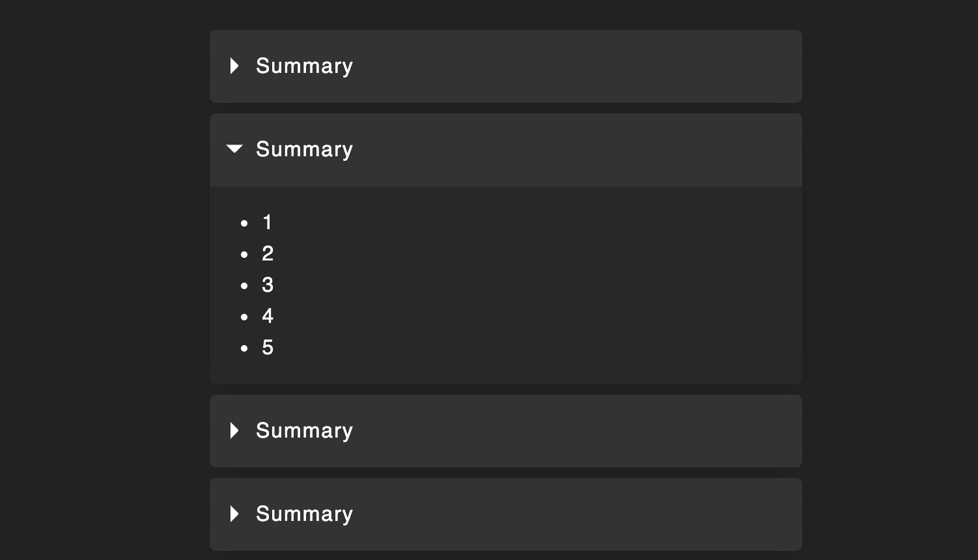Select list item 1
This screenshot has height=560, width=978.
(x=268, y=223)
